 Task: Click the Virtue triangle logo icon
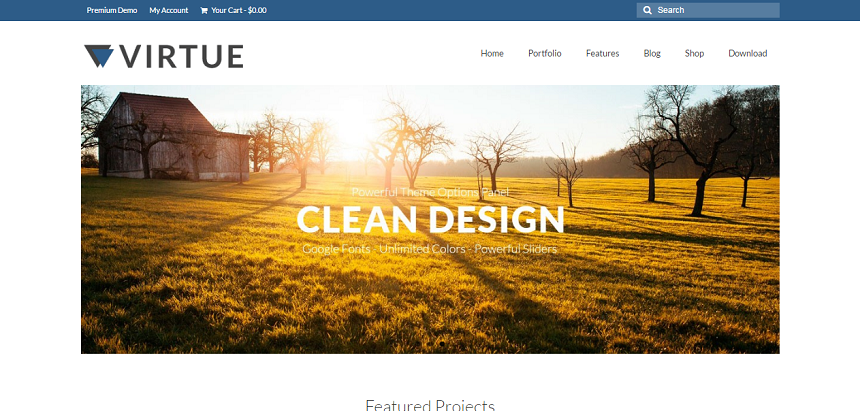(x=99, y=56)
